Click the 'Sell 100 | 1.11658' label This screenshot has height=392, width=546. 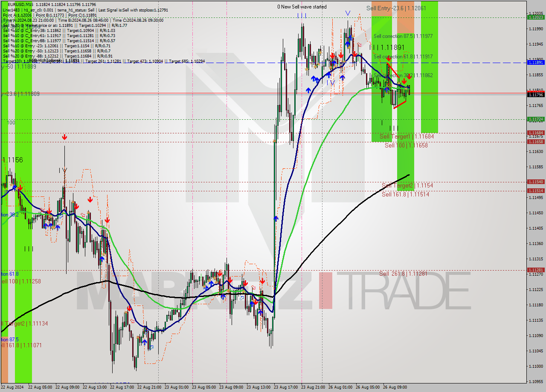406,145
